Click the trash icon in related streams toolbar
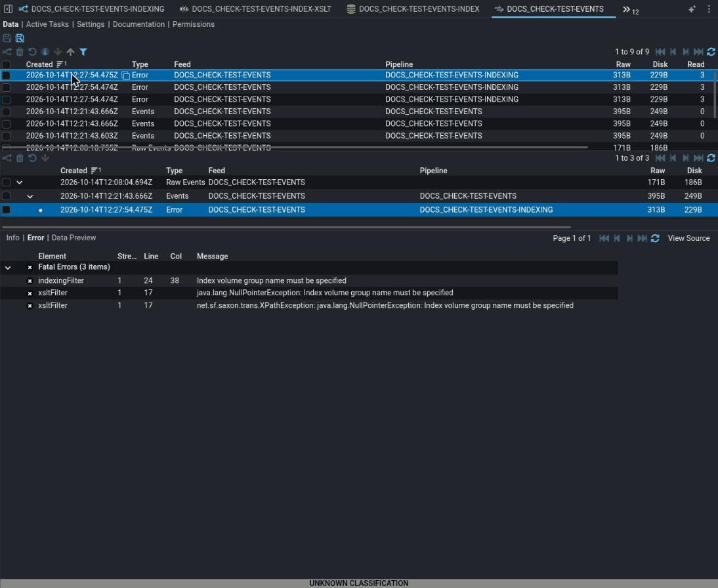 point(20,158)
